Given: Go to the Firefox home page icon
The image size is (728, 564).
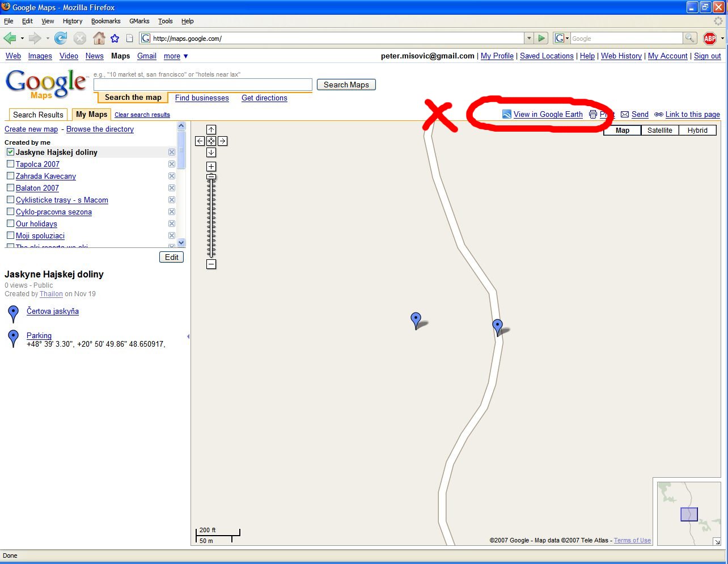Looking at the screenshot, I should click(x=99, y=38).
